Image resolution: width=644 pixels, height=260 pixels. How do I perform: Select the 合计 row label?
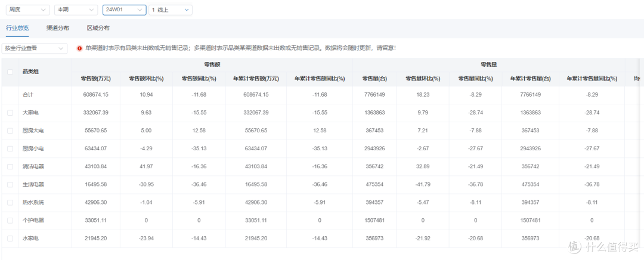(27, 94)
